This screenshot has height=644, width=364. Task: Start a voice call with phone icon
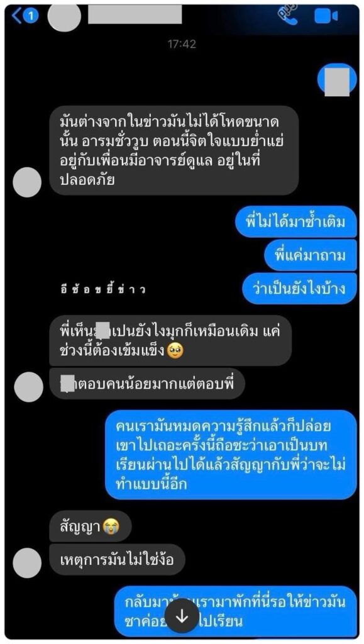click(288, 16)
